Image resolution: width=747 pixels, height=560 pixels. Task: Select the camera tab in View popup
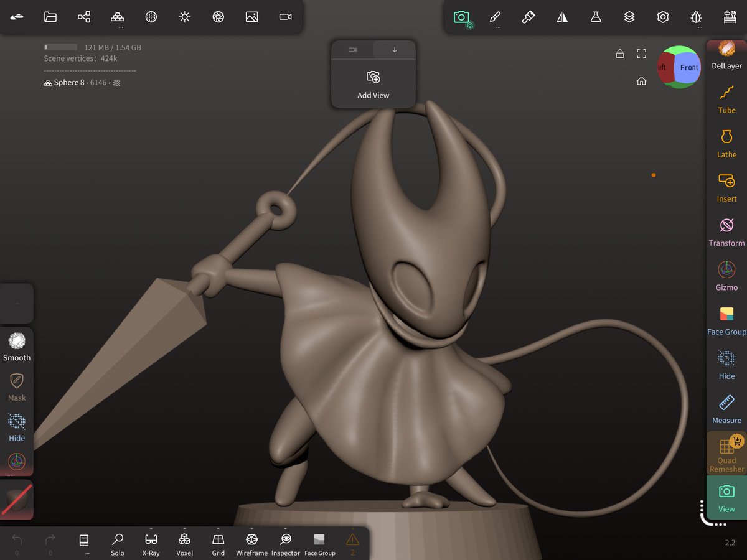click(x=352, y=50)
